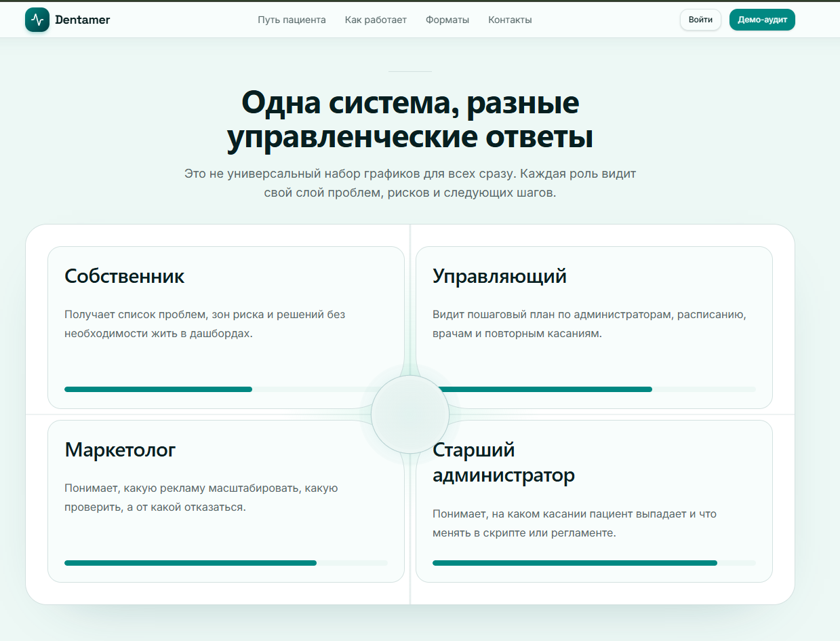Open the Путь пациента nav link
The height and width of the screenshot is (641, 840).
[292, 20]
